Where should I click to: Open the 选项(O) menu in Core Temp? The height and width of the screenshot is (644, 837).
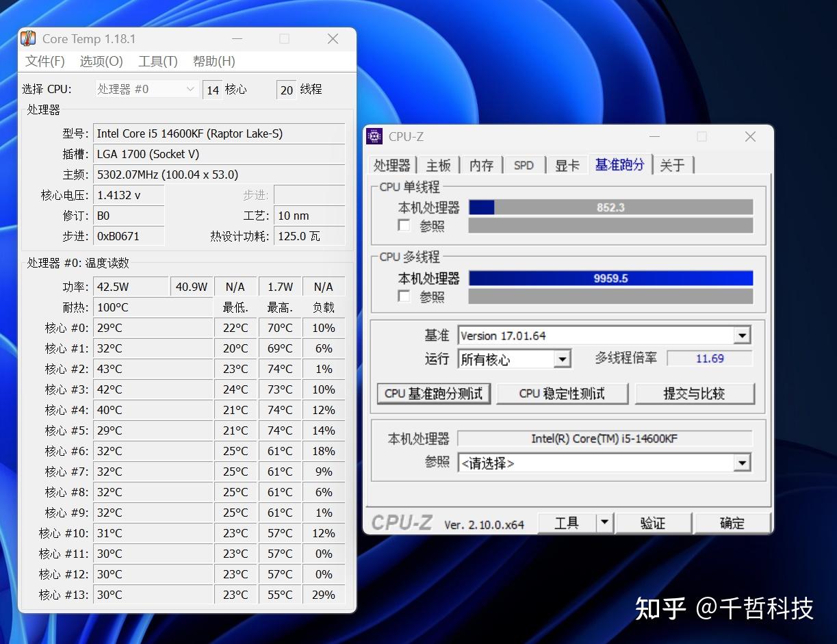tap(101, 61)
